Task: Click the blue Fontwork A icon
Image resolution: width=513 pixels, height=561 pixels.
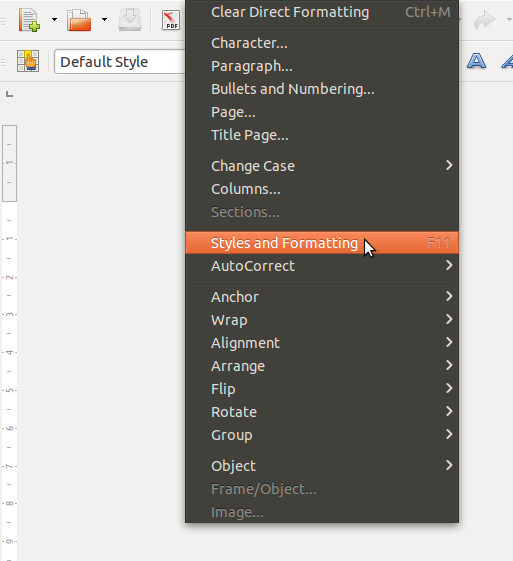Action: click(477, 61)
